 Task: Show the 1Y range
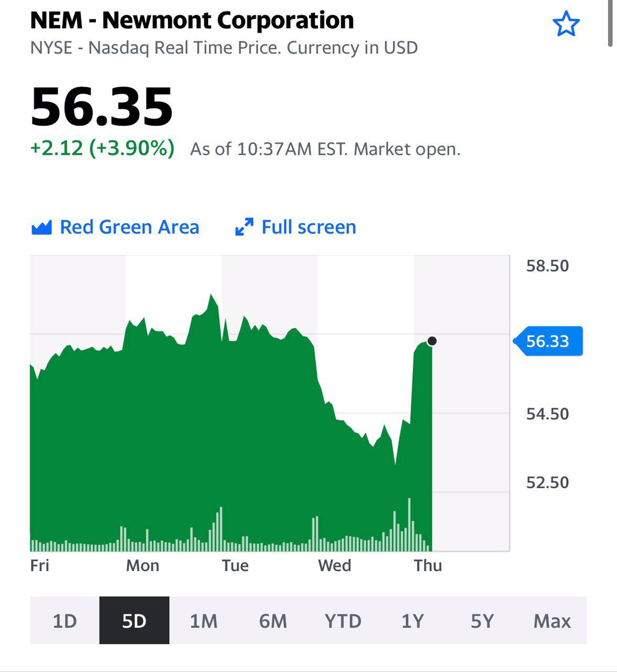412,621
